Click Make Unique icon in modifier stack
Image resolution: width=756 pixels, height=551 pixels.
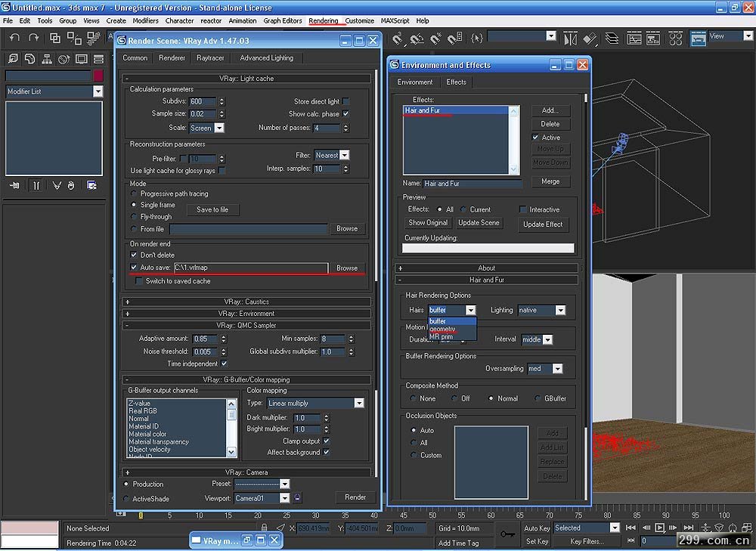pos(57,185)
